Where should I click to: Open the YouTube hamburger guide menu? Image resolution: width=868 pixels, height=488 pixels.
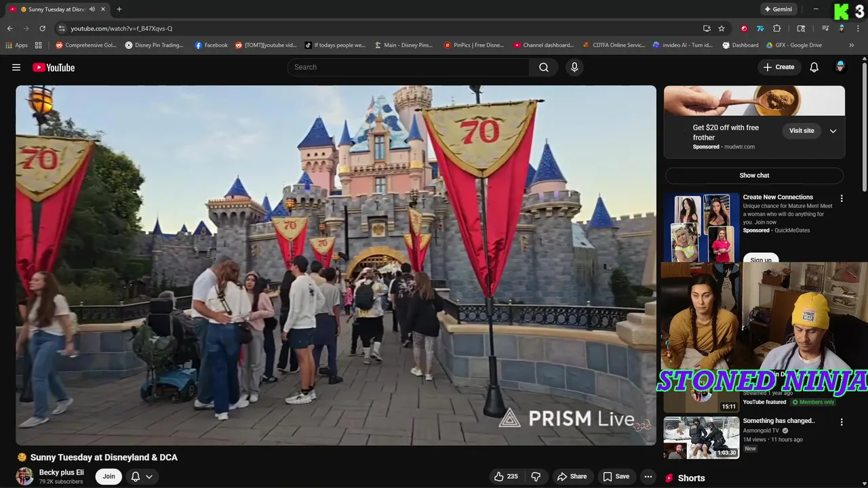click(16, 67)
